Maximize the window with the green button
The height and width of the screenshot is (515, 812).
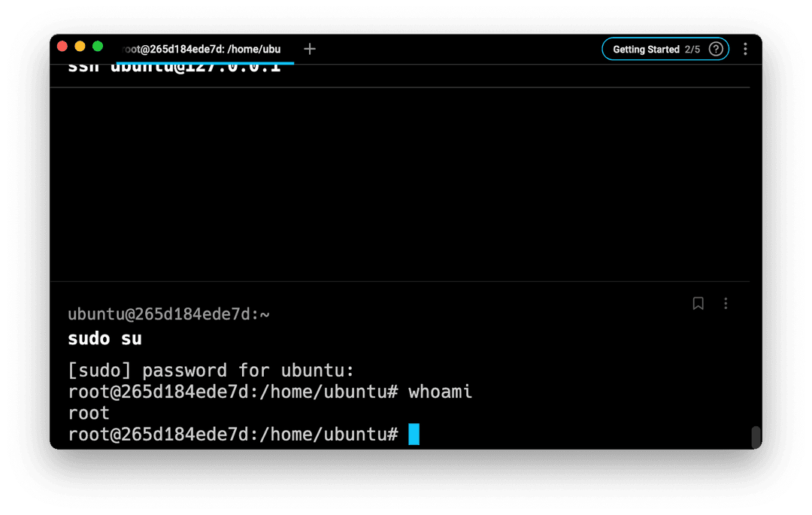point(98,47)
